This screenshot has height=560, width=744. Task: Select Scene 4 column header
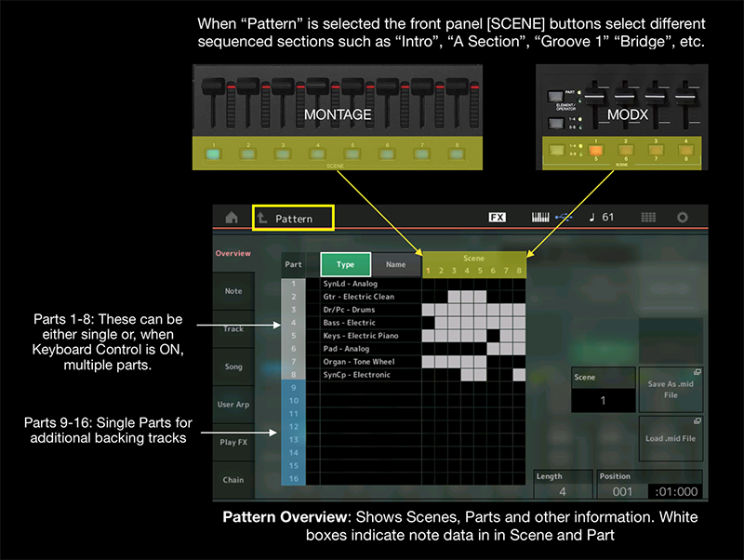[467, 271]
